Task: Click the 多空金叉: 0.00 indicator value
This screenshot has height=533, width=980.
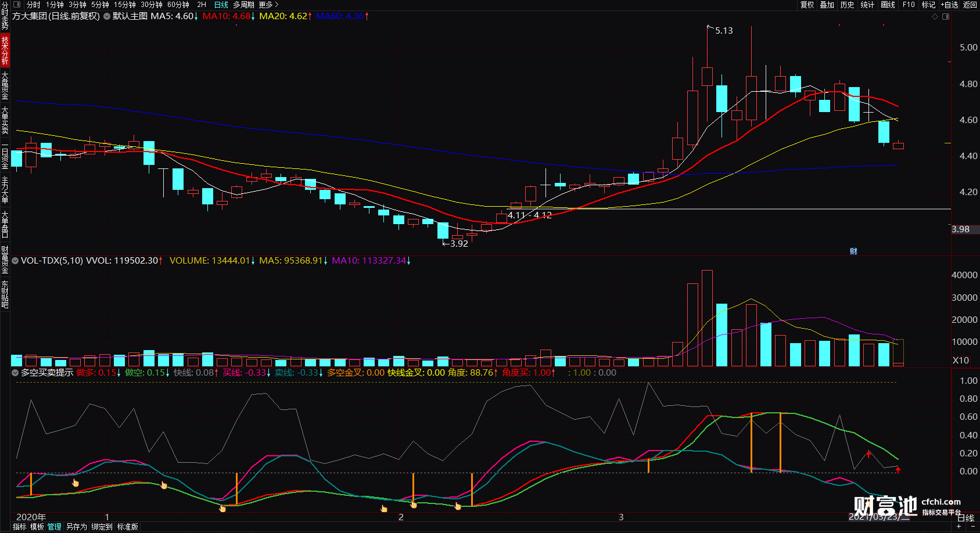Action: pyautogui.click(x=356, y=373)
